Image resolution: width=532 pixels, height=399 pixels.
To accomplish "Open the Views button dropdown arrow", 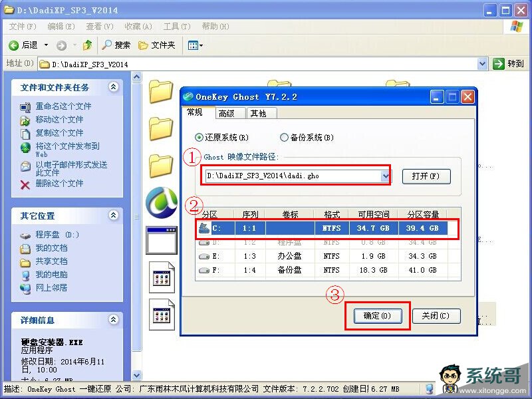I will tap(201, 45).
